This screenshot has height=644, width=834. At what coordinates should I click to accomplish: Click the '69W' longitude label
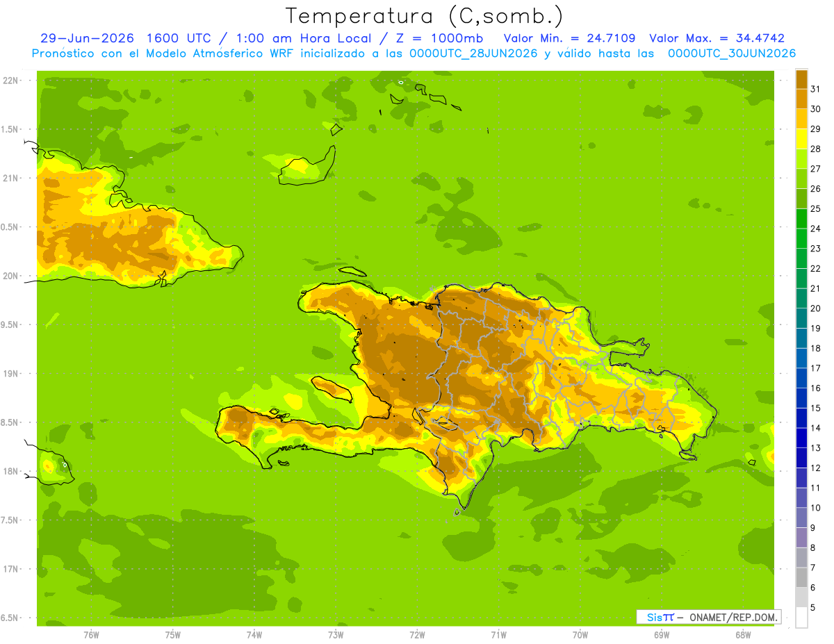[662, 634]
